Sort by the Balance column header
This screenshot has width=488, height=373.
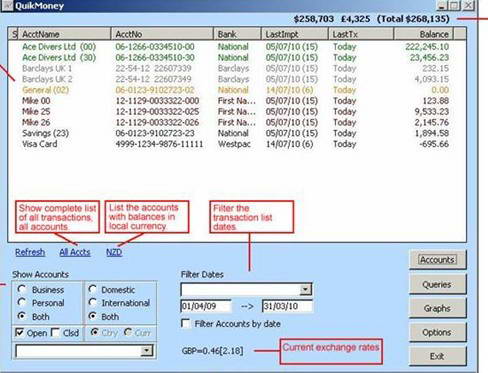(424, 34)
